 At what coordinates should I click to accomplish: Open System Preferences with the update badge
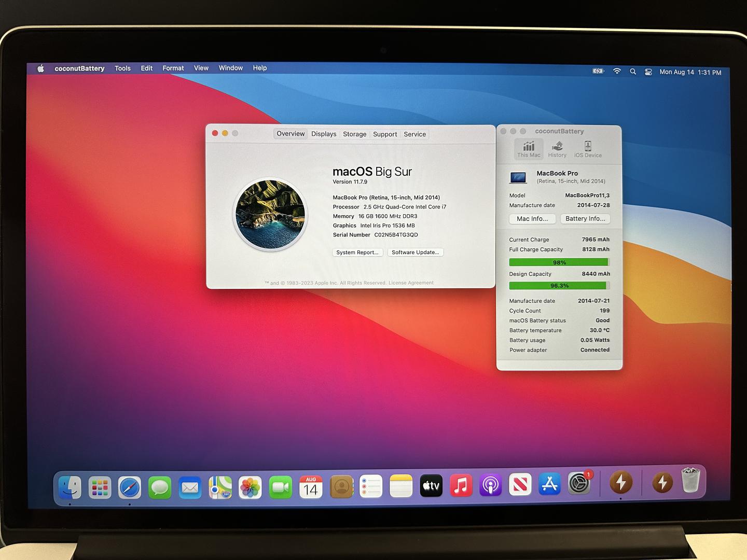(579, 483)
